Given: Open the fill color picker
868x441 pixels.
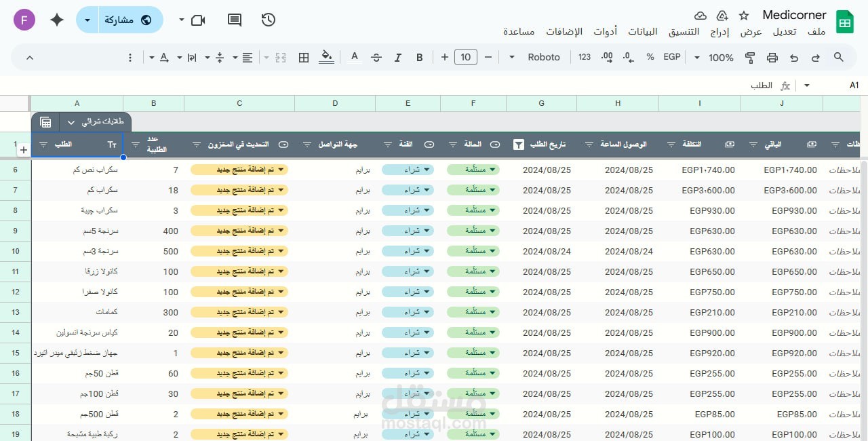Looking at the screenshot, I should tap(325, 57).
